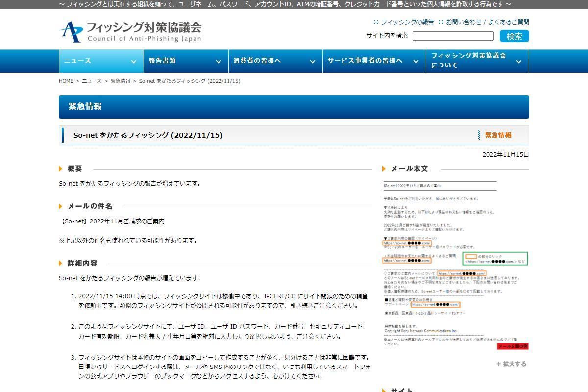Select the 概要 section heading
Image resolution: width=588 pixels, height=392 pixels.
click(75, 169)
